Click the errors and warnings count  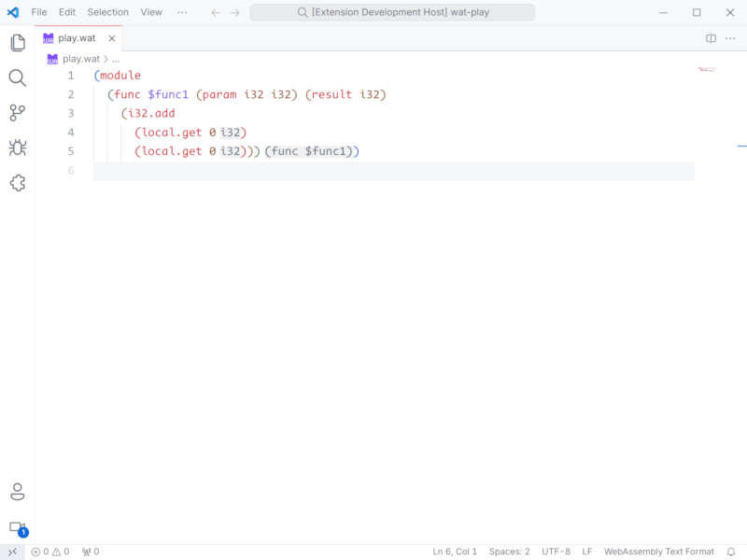tap(50, 552)
